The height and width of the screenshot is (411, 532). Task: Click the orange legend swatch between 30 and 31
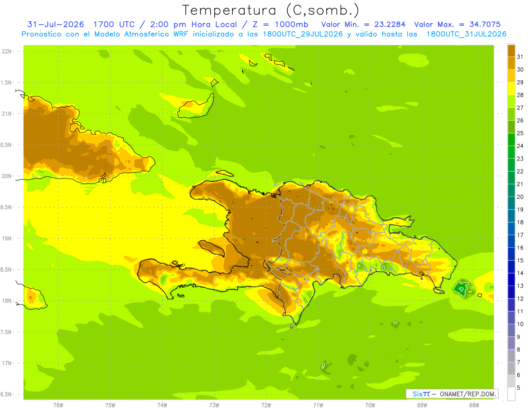coord(511,63)
